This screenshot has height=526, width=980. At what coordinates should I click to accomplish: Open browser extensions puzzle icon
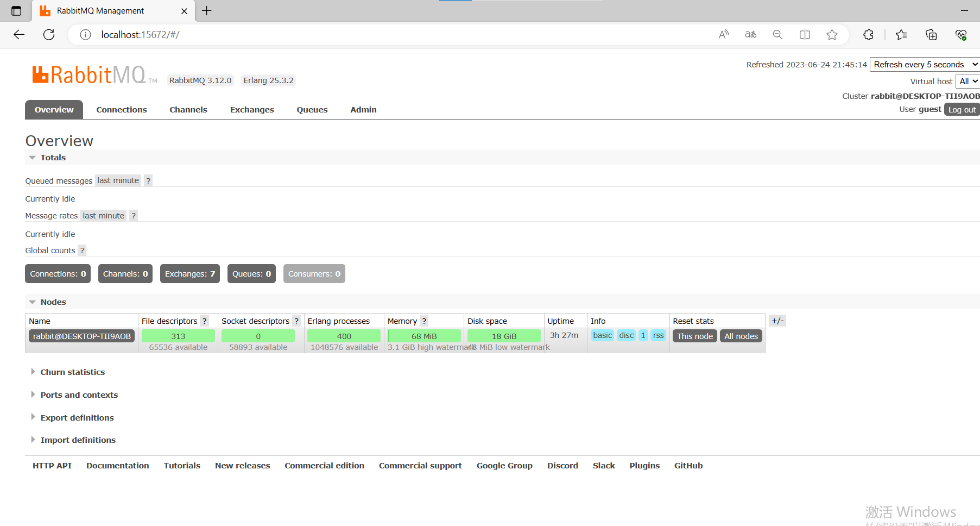click(x=868, y=35)
